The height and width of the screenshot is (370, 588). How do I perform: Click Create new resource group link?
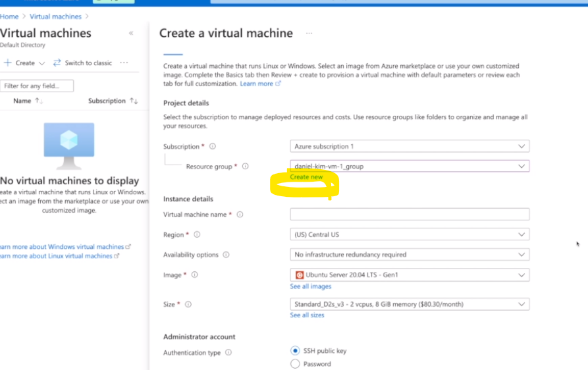(x=306, y=177)
